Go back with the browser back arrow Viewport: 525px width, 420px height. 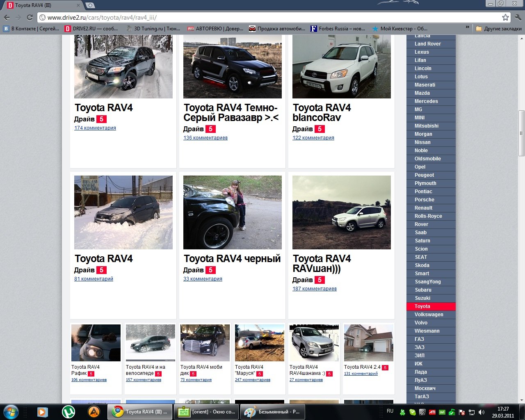(7, 17)
